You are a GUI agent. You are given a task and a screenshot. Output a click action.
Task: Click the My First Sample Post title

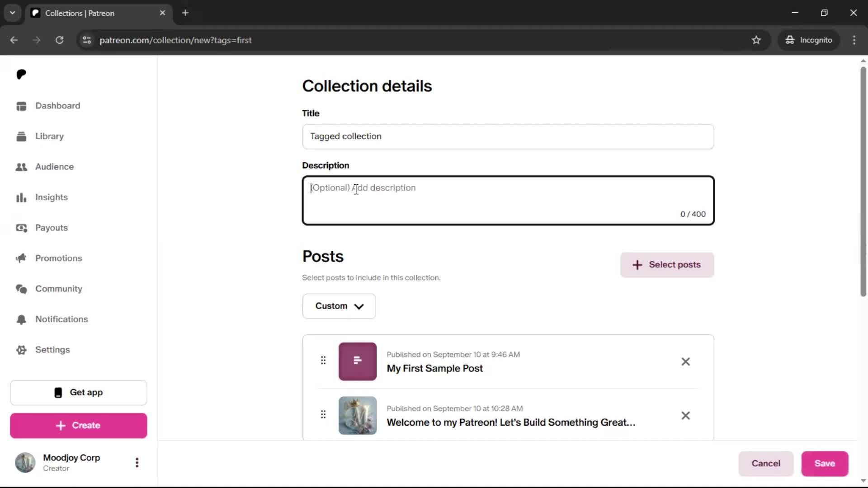tap(434, 369)
